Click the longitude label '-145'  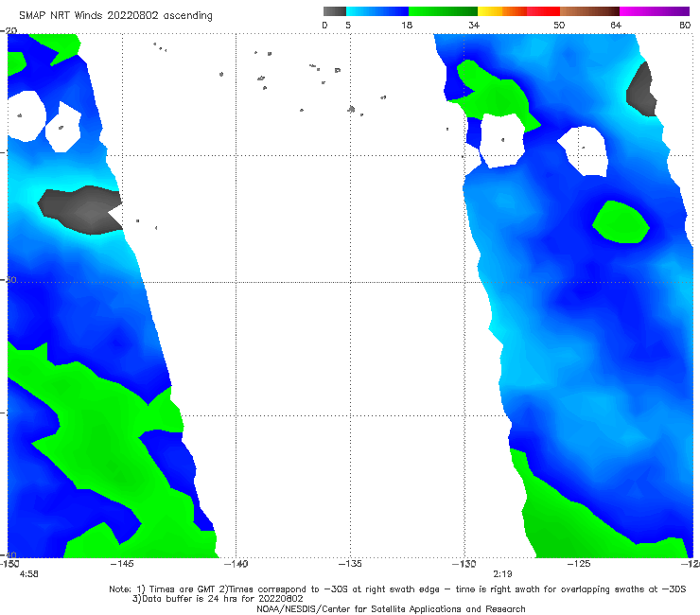pyautogui.click(x=122, y=564)
